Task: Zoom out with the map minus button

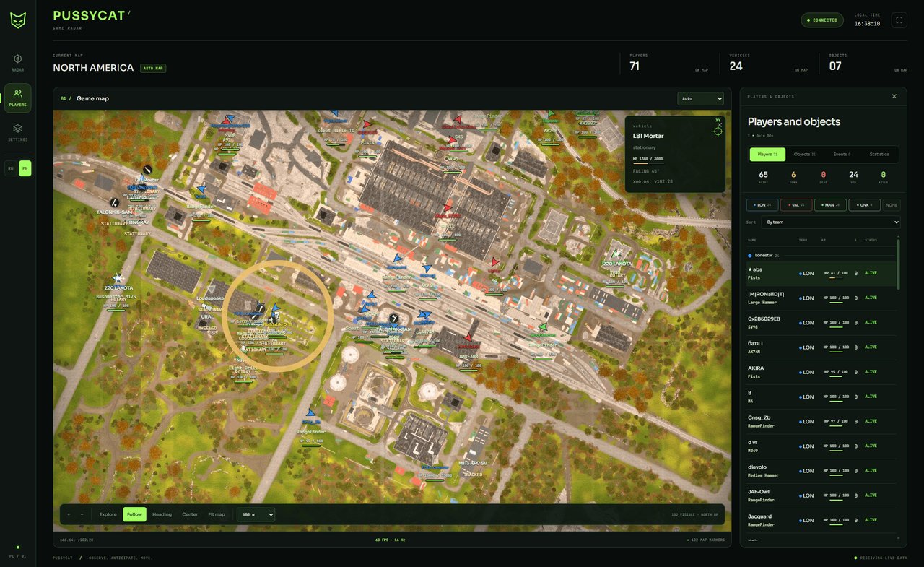Action: (82, 514)
